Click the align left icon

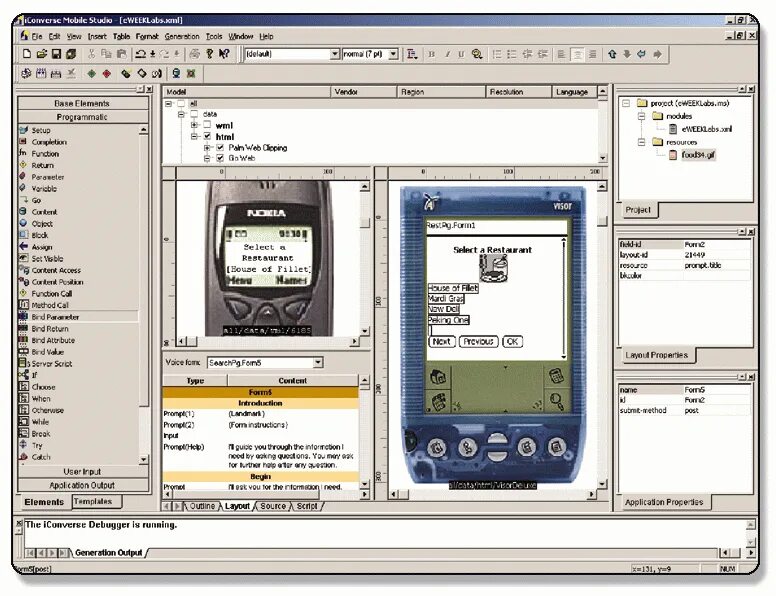coord(561,54)
